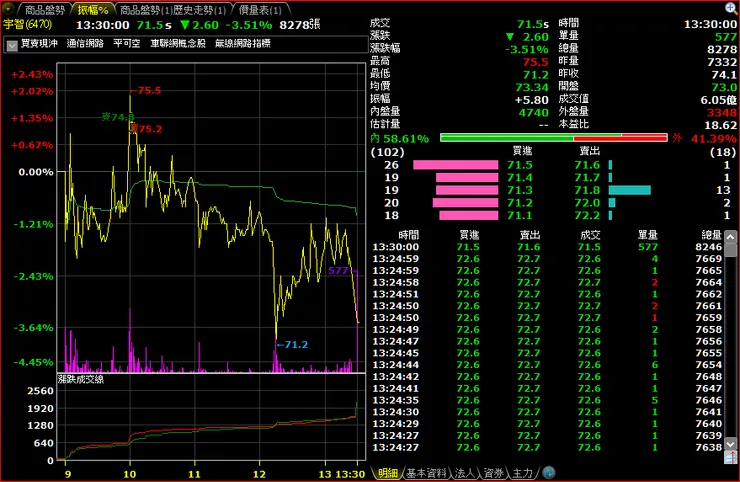Click the 12 hour tick on time axis
The width and height of the screenshot is (740, 482).
click(259, 474)
